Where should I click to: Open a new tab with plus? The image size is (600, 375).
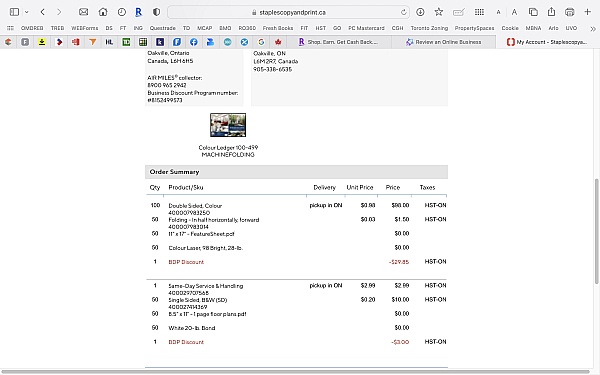coord(588,12)
